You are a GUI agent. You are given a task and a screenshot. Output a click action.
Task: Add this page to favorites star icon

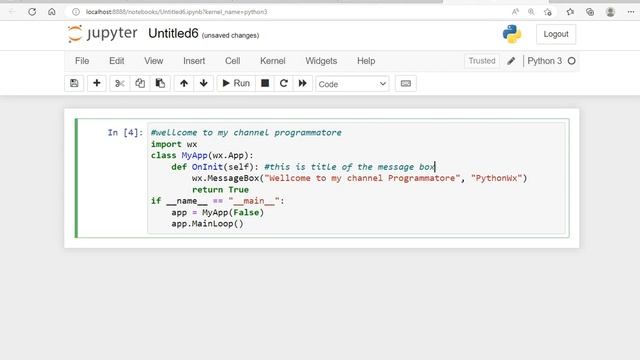548,12
